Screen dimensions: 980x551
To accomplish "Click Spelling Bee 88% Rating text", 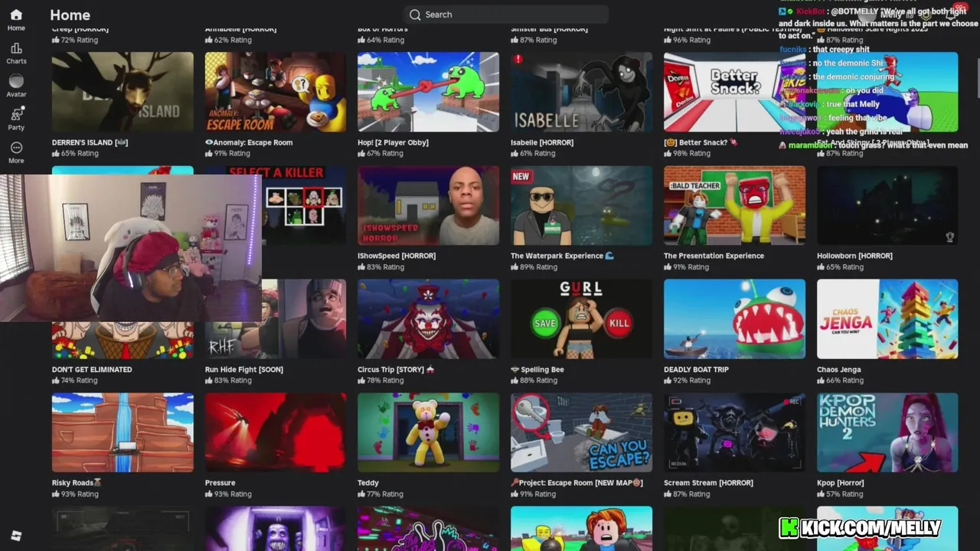I will [x=534, y=380].
